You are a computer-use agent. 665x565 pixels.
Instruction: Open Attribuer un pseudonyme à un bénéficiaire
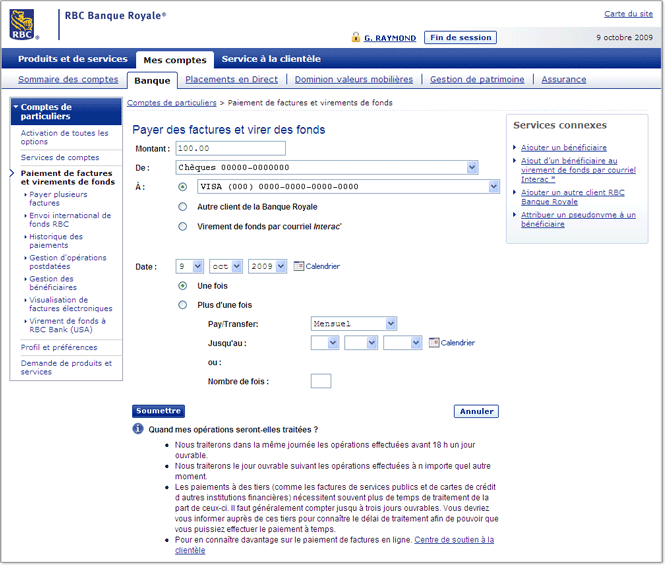coord(578,219)
